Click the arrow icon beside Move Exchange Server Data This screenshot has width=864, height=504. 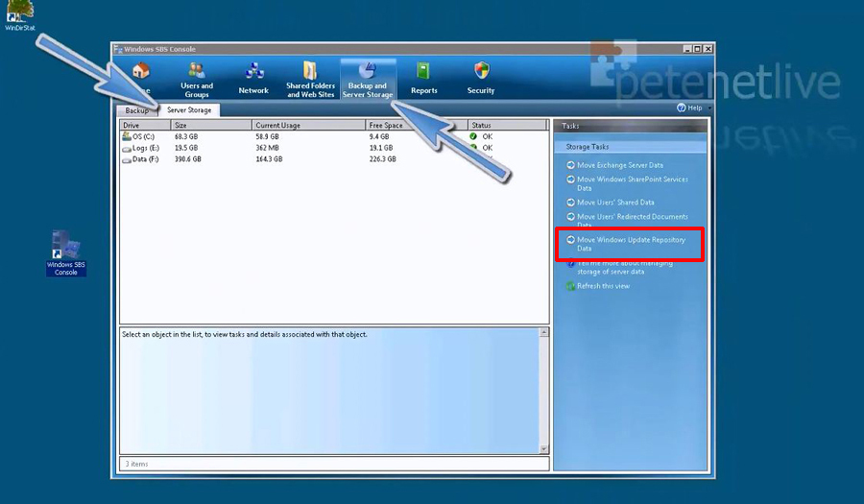(x=571, y=165)
